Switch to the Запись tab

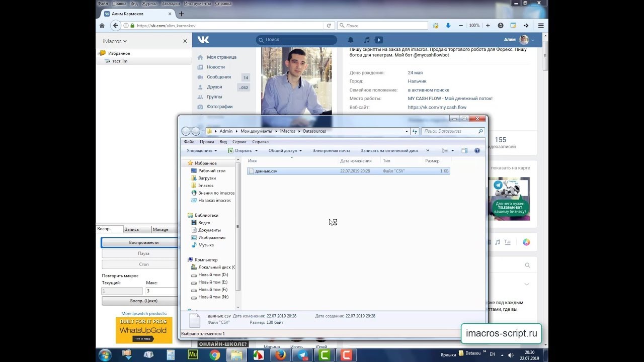[137, 229]
